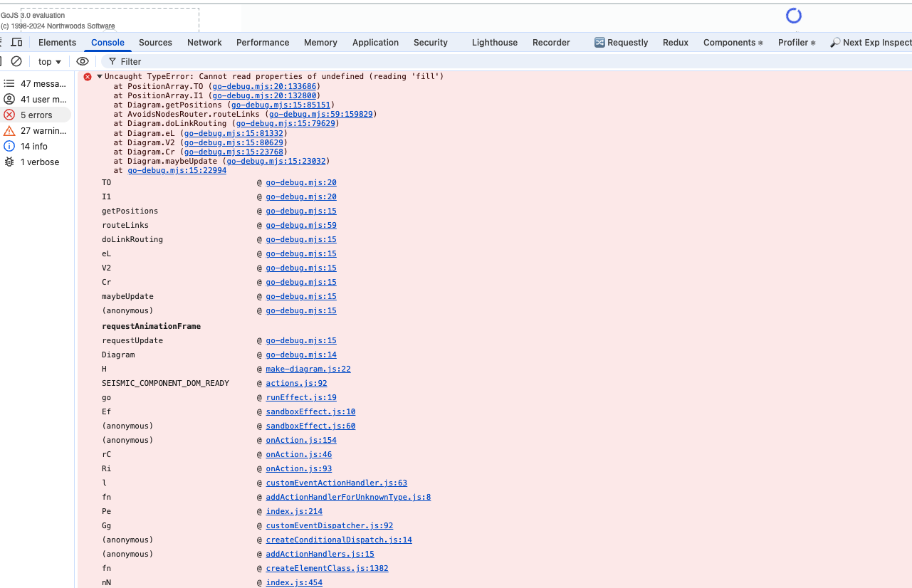Open the sandboxEffect.js:10 link

[310, 411]
